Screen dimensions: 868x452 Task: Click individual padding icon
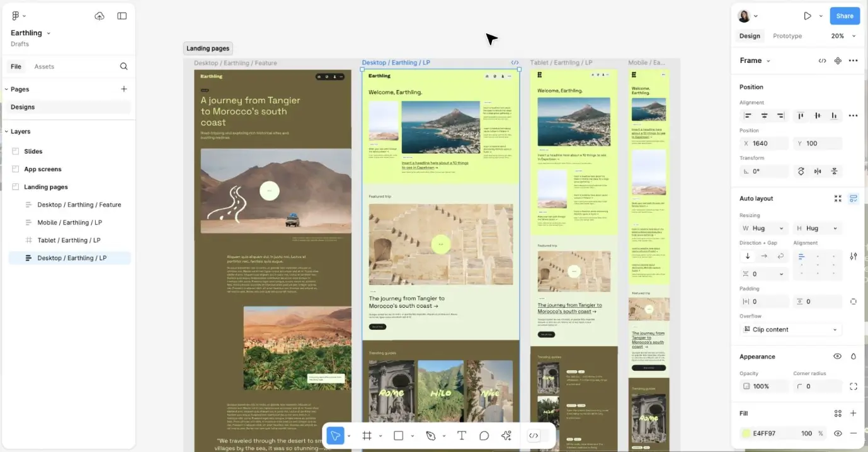tap(854, 302)
